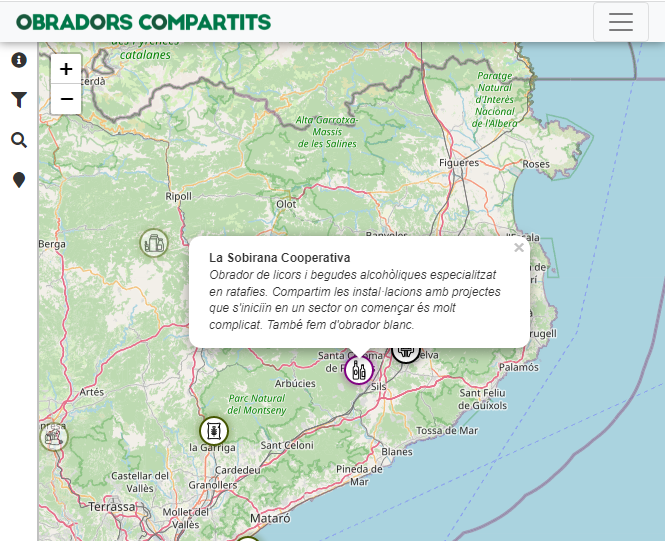Click the Mataró city label
The height and width of the screenshot is (541, 665).
click(x=270, y=518)
